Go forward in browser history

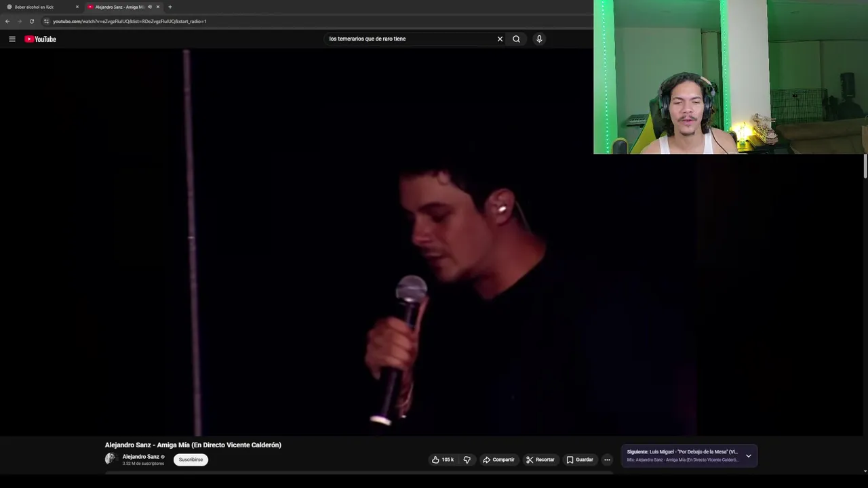click(19, 21)
